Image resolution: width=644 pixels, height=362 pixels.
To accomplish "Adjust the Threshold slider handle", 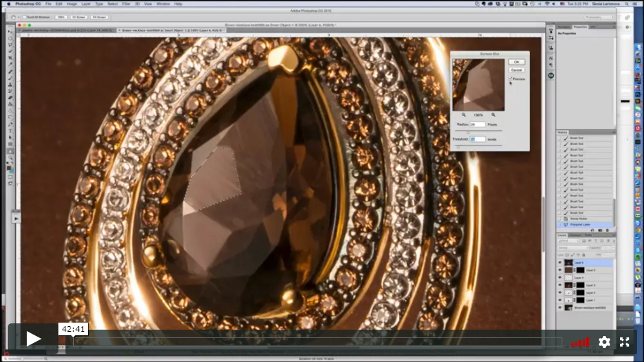I will [x=458, y=147].
